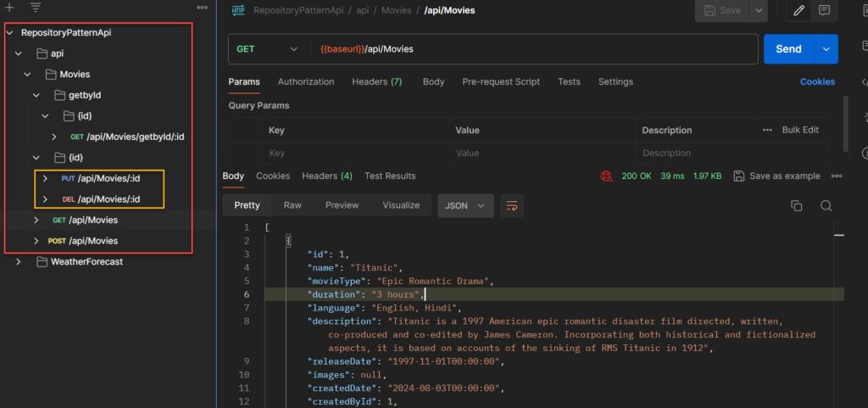Open Save button dropdown arrow
868x408 pixels.
coord(759,10)
